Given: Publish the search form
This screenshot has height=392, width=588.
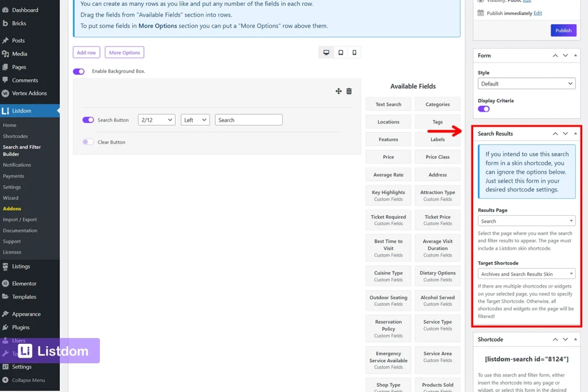Looking at the screenshot, I should [563, 30].
